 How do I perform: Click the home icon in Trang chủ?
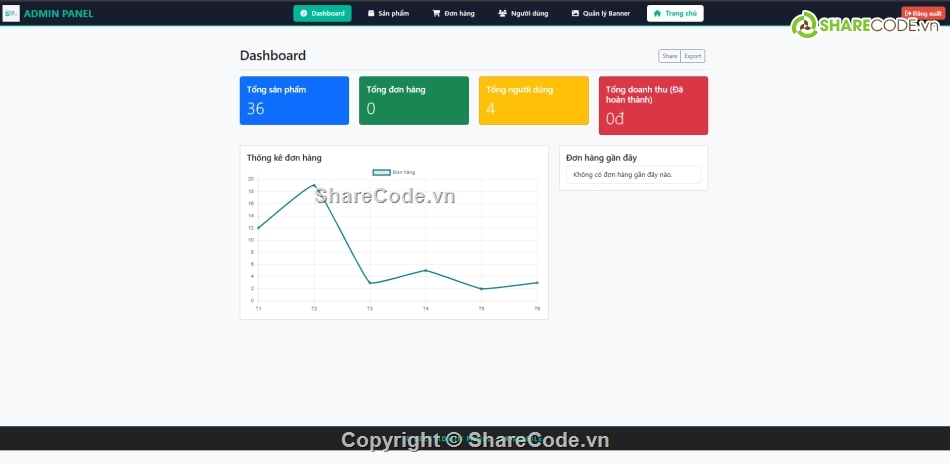[x=657, y=13]
